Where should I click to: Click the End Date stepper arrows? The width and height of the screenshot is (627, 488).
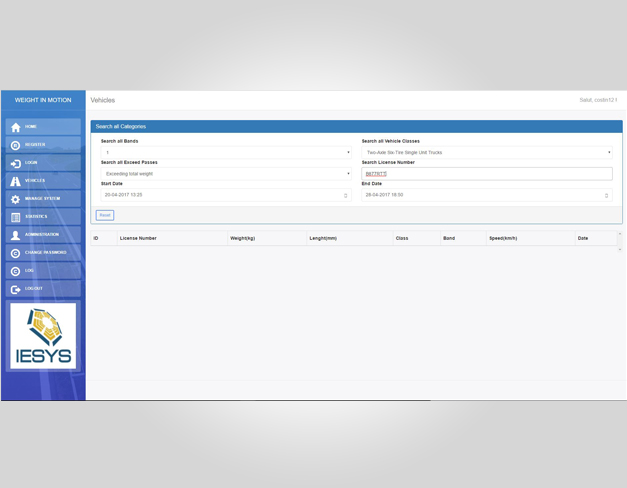606,195
